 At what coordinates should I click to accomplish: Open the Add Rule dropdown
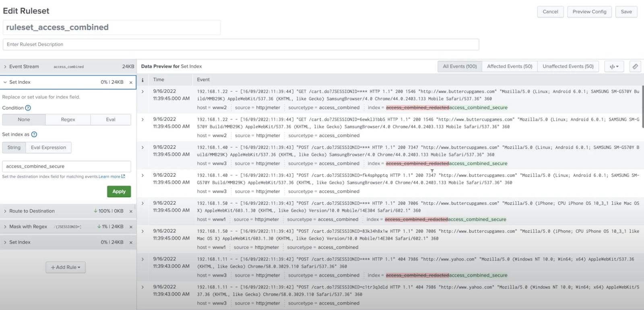(66, 267)
